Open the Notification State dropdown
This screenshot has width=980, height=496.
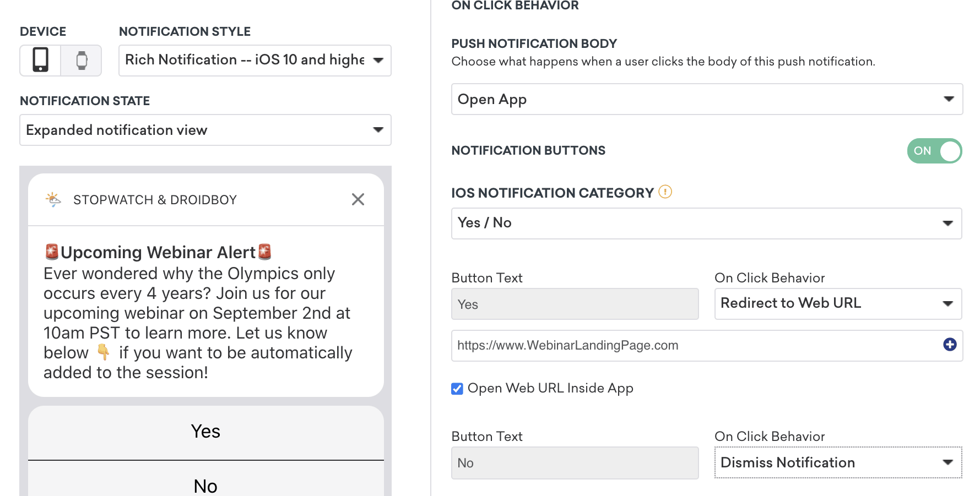click(x=205, y=130)
